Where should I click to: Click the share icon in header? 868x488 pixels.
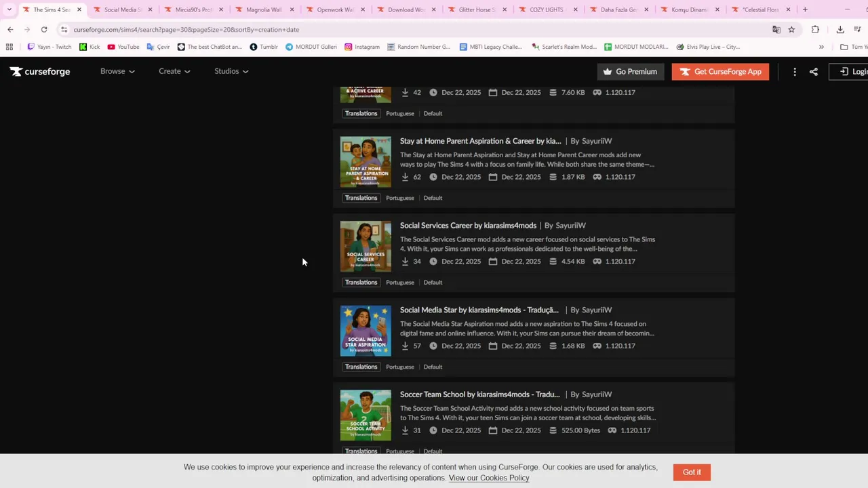click(814, 71)
